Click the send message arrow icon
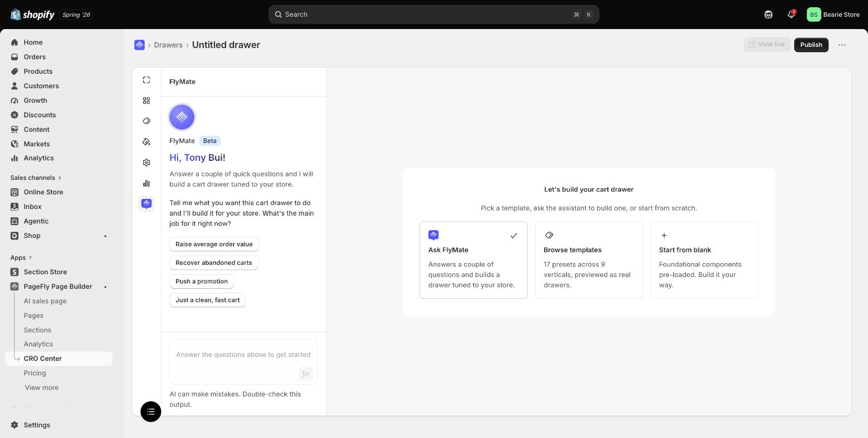Viewport: 868px width, 438px height. click(306, 374)
